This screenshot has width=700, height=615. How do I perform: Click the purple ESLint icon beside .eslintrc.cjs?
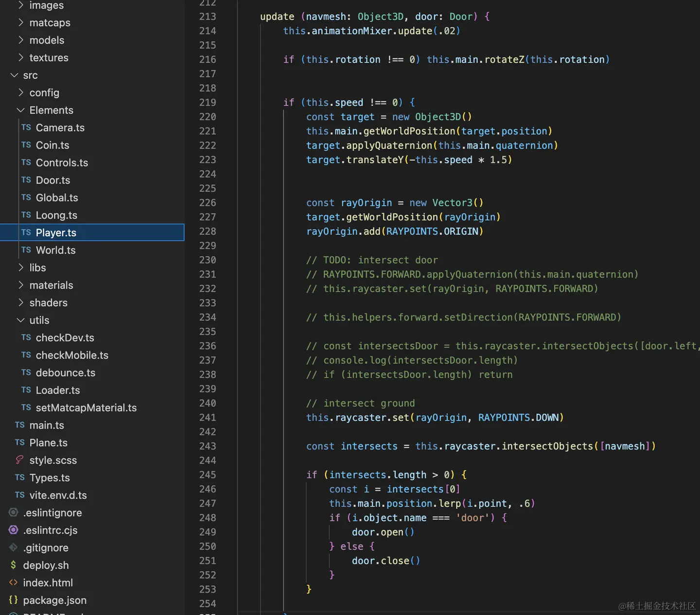[14, 530]
